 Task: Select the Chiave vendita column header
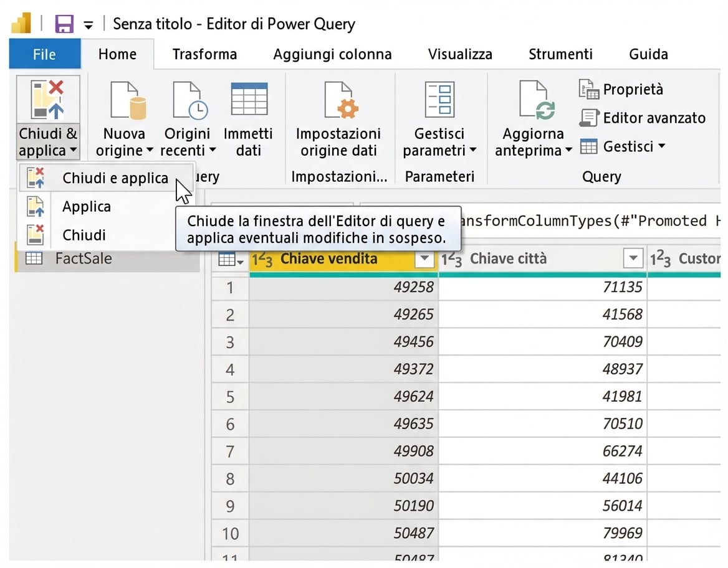(343, 258)
